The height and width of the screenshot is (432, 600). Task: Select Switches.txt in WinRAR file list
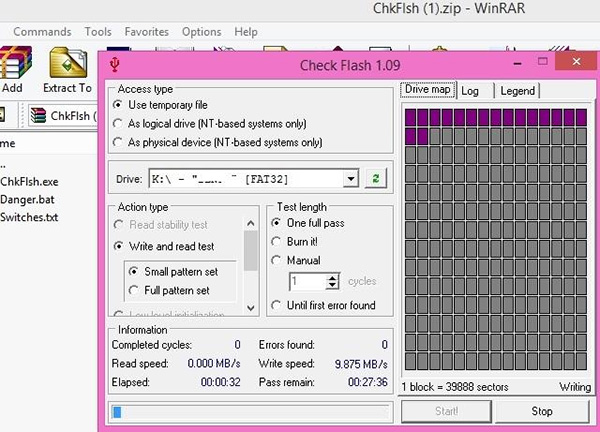(x=29, y=217)
